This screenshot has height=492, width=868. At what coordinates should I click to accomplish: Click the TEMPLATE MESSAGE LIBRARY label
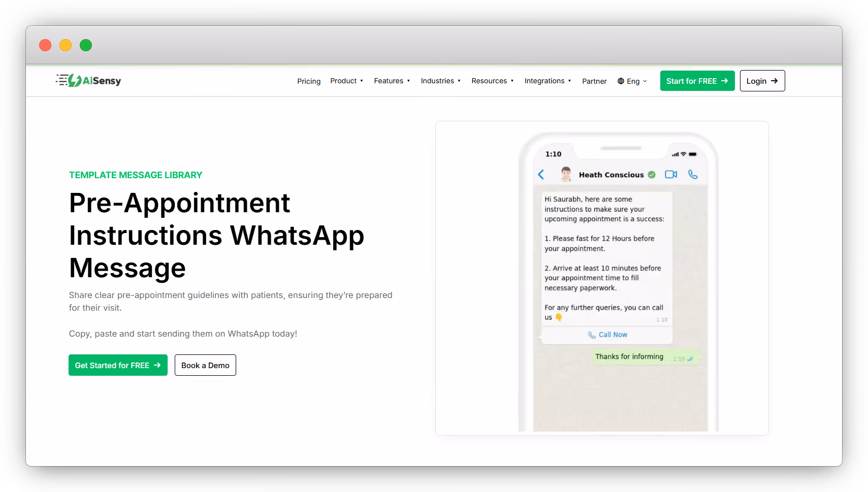(x=136, y=175)
